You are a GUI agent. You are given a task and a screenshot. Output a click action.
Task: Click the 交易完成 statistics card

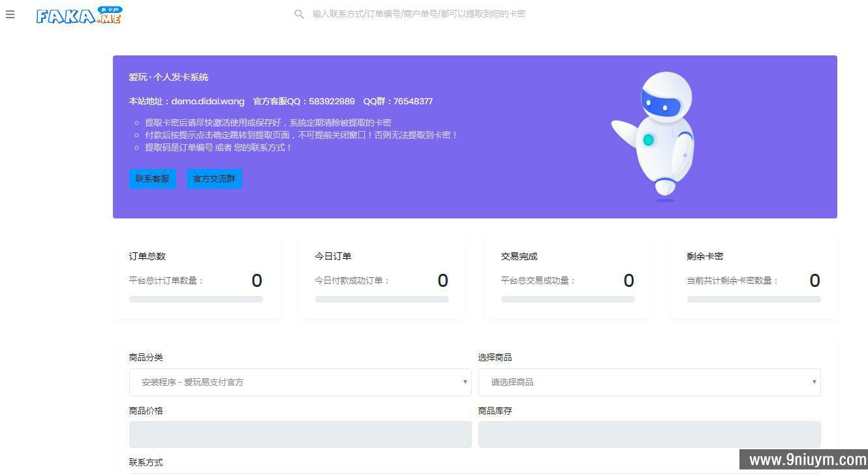[568, 278]
